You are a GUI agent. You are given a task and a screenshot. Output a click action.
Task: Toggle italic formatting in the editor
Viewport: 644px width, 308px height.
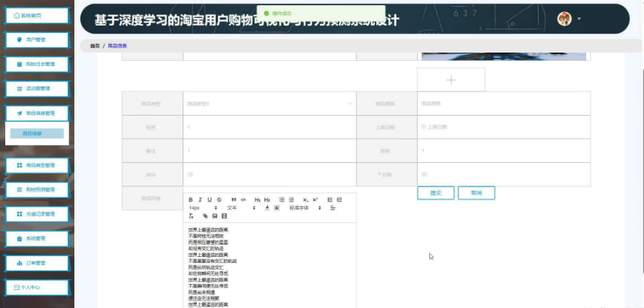click(x=200, y=200)
